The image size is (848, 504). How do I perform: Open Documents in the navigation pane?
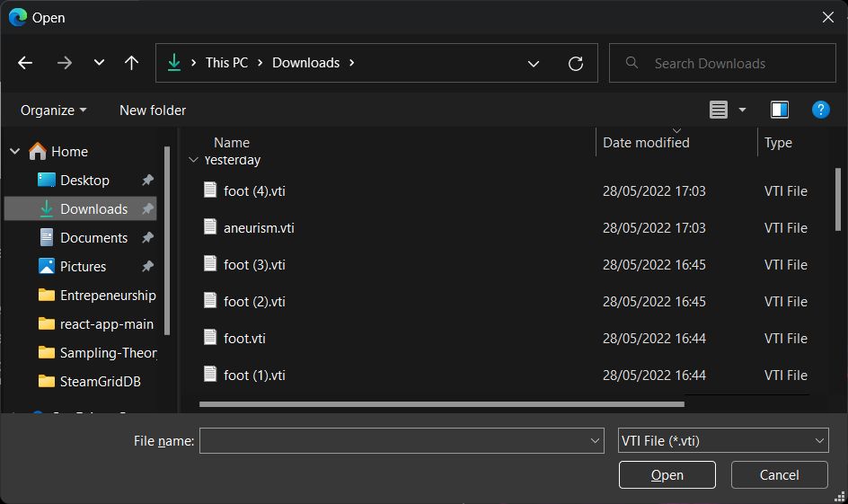(x=94, y=237)
